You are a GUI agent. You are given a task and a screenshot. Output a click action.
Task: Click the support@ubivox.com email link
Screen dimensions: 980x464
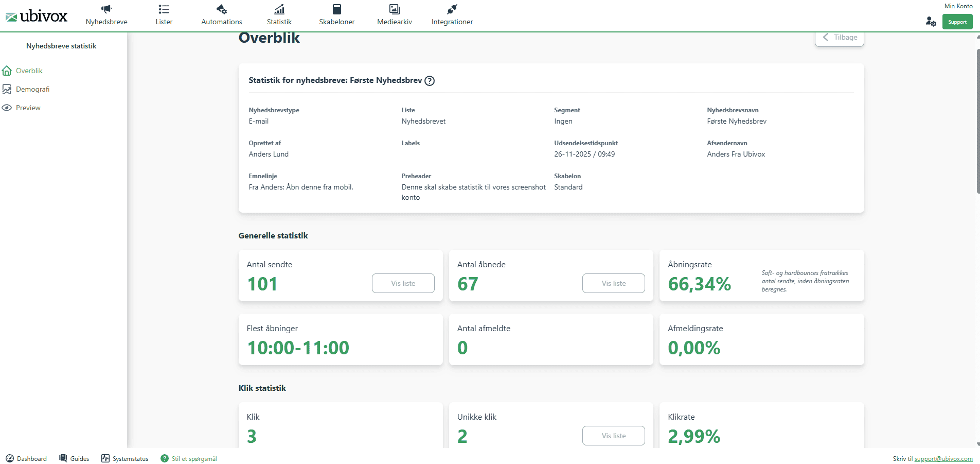point(943,459)
